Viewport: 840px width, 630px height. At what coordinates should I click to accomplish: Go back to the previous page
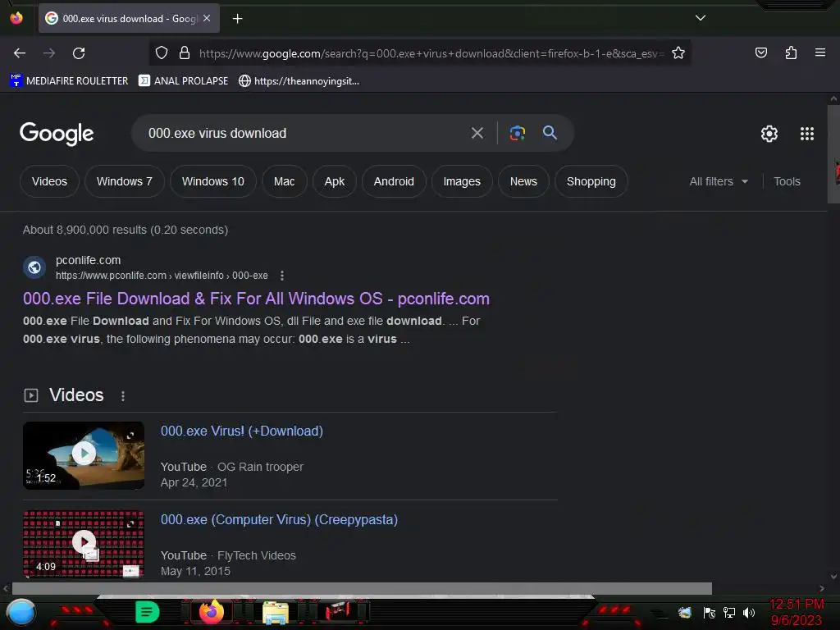20,53
